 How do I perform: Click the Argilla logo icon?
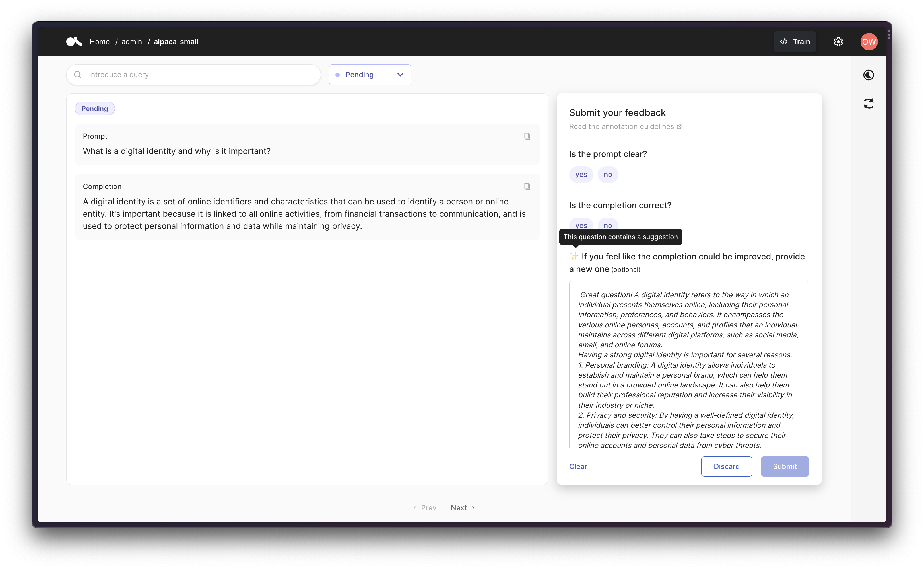click(74, 42)
